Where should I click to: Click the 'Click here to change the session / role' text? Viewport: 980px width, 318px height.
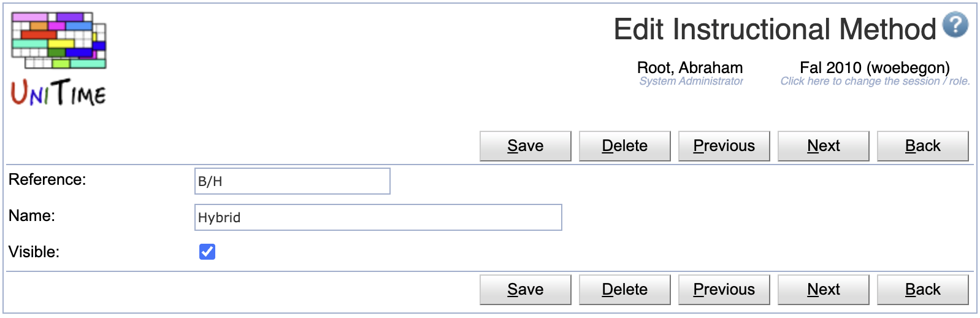pos(875,81)
